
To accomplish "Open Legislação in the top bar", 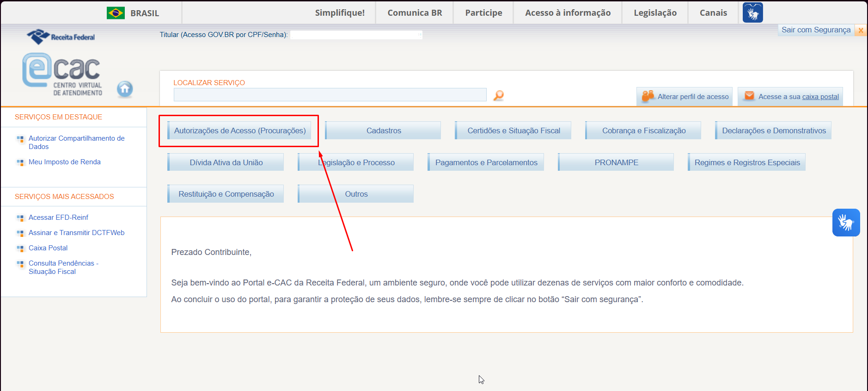I will point(655,13).
